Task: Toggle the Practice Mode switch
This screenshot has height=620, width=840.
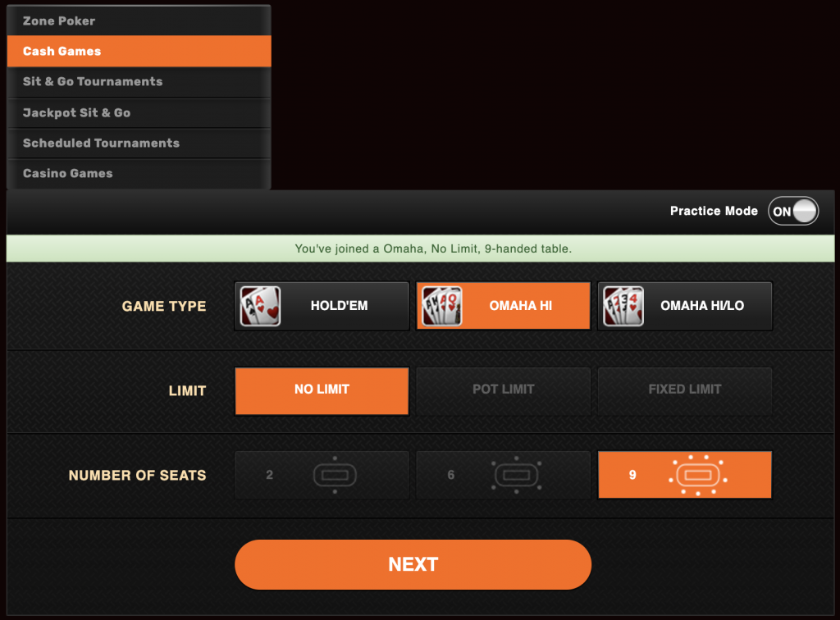Action: point(793,211)
